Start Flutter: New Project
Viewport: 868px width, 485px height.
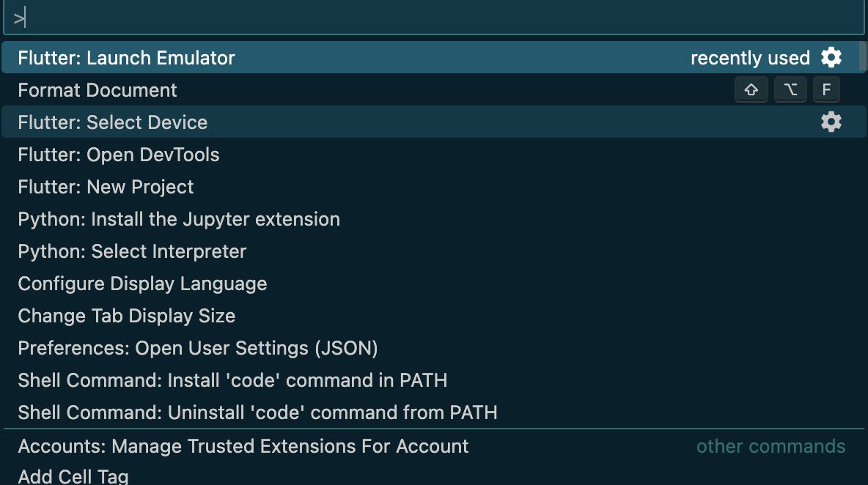[x=106, y=187]
